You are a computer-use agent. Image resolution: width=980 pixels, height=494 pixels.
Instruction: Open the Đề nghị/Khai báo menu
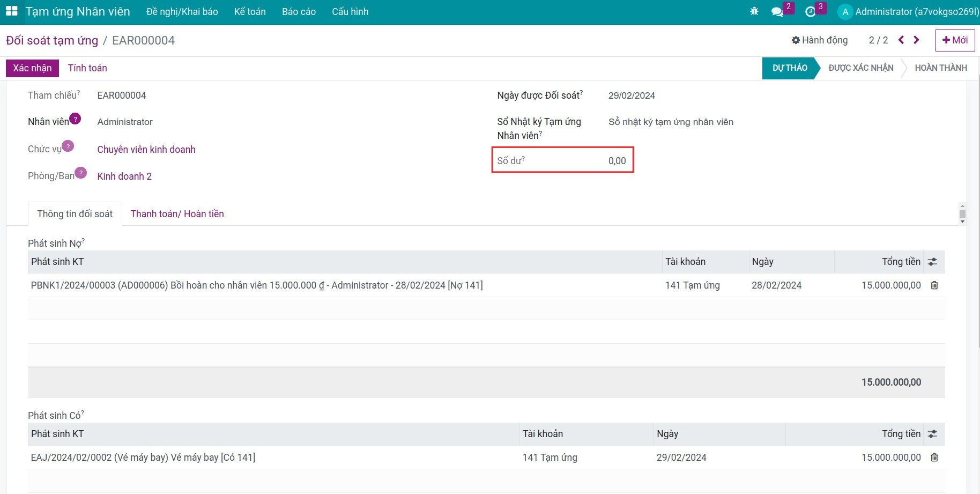click(x=182, y=12)
